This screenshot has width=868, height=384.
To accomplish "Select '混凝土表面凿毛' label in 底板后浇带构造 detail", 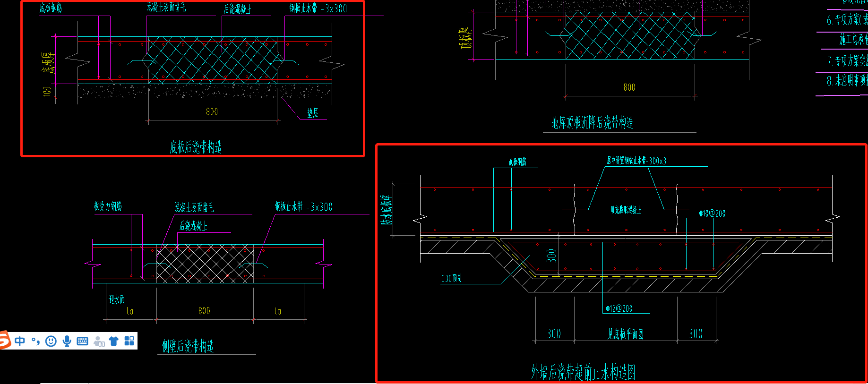I will click(x=166, y=7).
